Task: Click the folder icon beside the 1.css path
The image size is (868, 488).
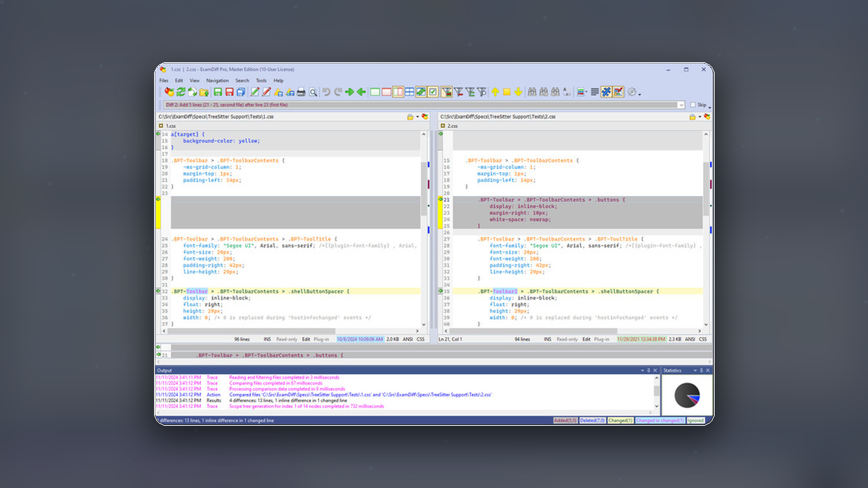Action: coord(410,116)
